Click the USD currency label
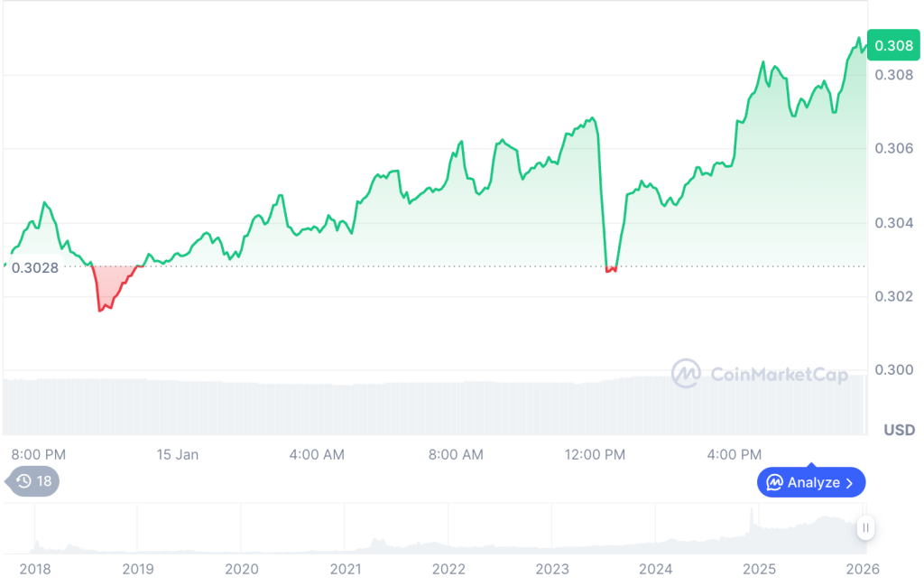This screenshot has height=586, width=924. point(899,430)
